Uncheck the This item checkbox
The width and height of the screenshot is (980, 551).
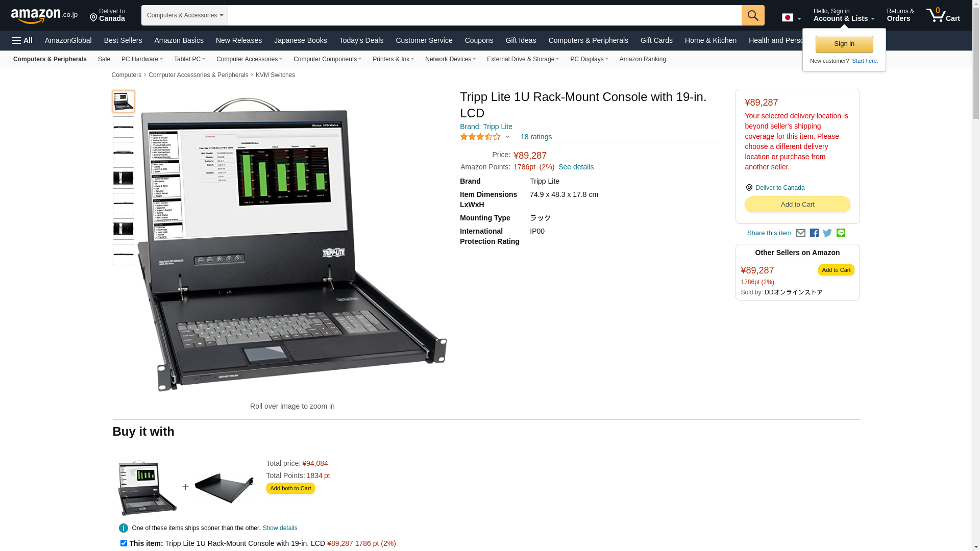124,543
